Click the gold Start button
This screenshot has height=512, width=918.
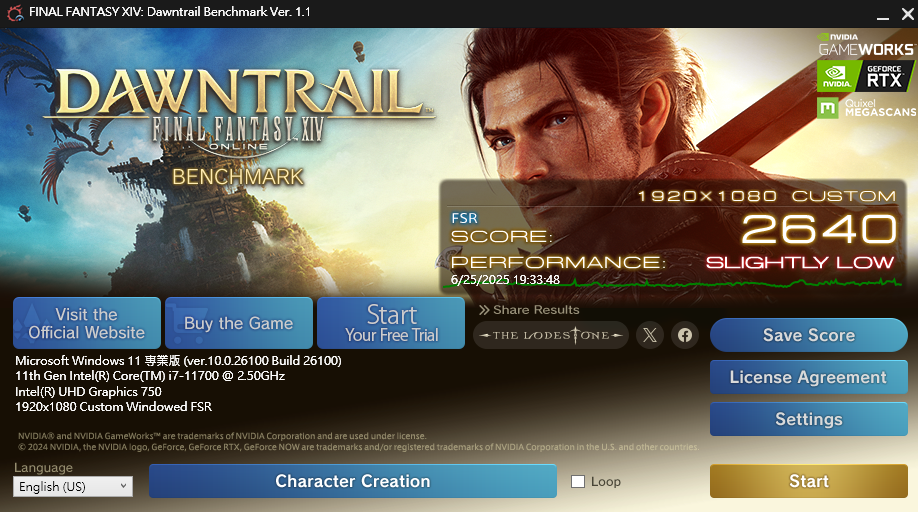click(809, 481)
